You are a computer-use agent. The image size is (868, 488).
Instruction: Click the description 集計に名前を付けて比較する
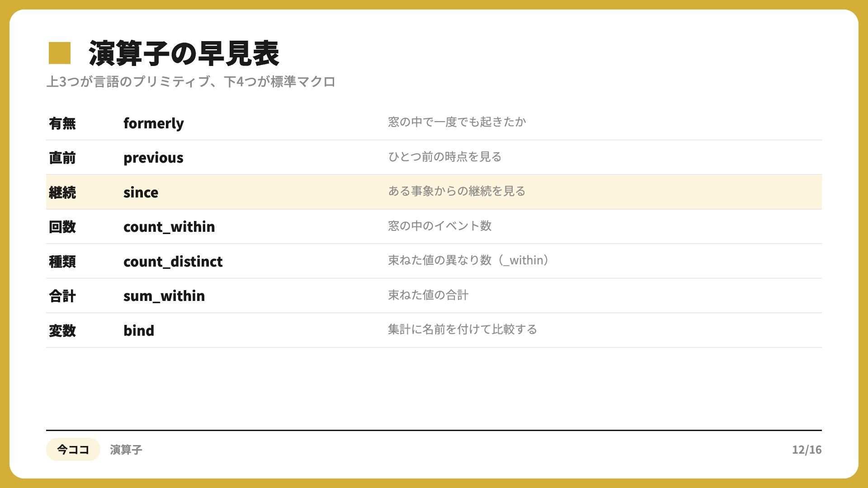click(462, 329)
